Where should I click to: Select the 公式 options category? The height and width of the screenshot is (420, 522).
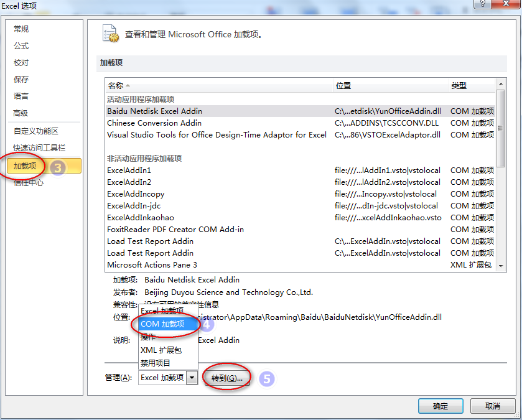point(21,46)
